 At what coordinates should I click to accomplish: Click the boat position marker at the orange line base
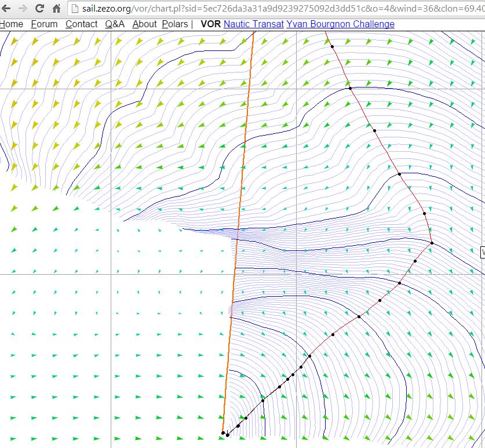[223, 433]
